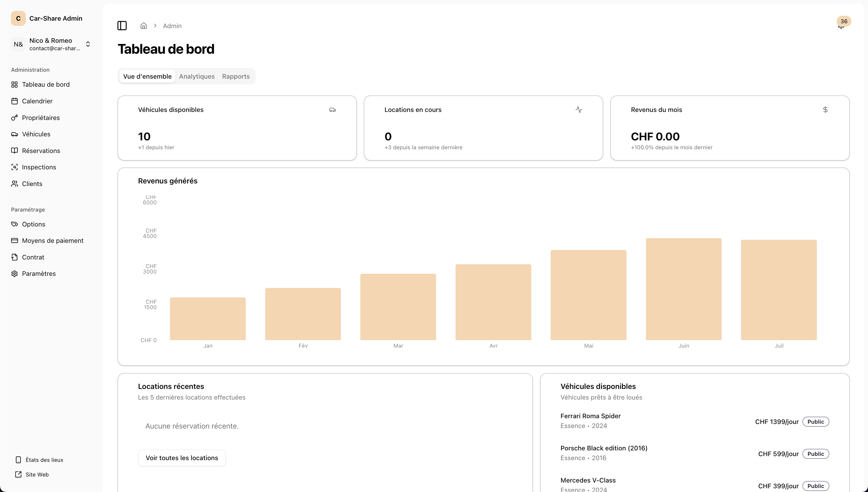
Task: Click the home breadcrumb icon
Action: point(144,26)
